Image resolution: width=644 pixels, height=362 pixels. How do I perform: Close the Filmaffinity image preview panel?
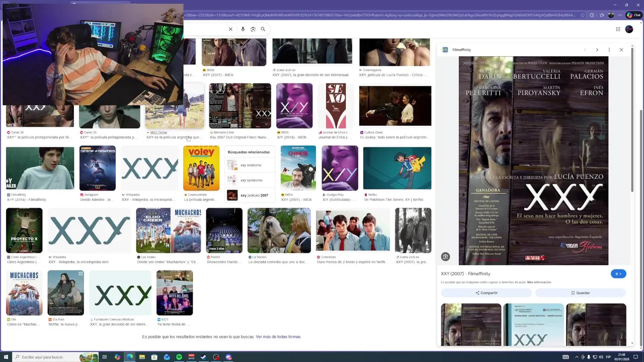(621, 50)
